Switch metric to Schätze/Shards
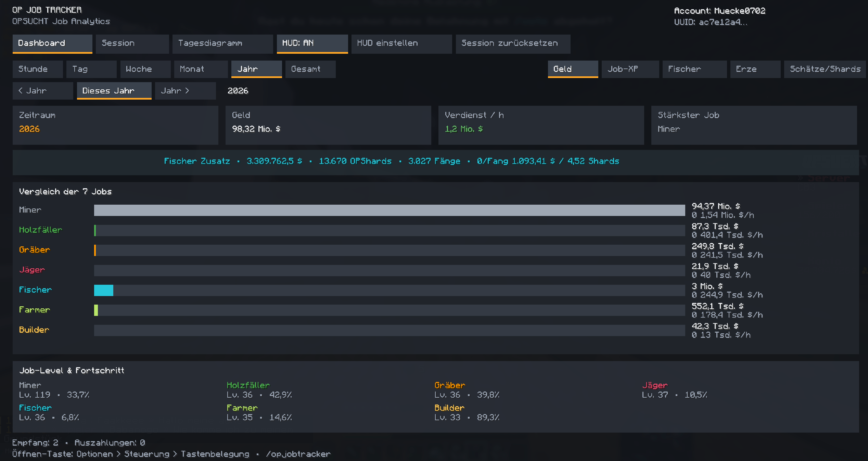868x461 pixels. pos(825,69)
